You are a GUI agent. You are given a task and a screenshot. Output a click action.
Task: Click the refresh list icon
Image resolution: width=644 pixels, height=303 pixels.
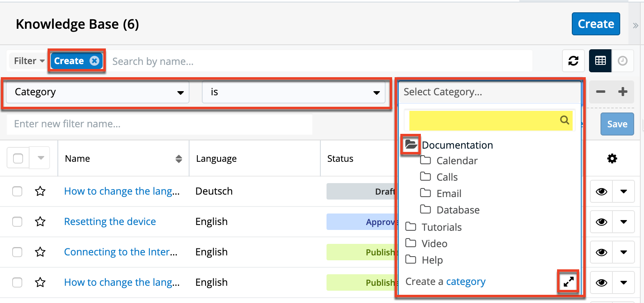coord(573,61)
